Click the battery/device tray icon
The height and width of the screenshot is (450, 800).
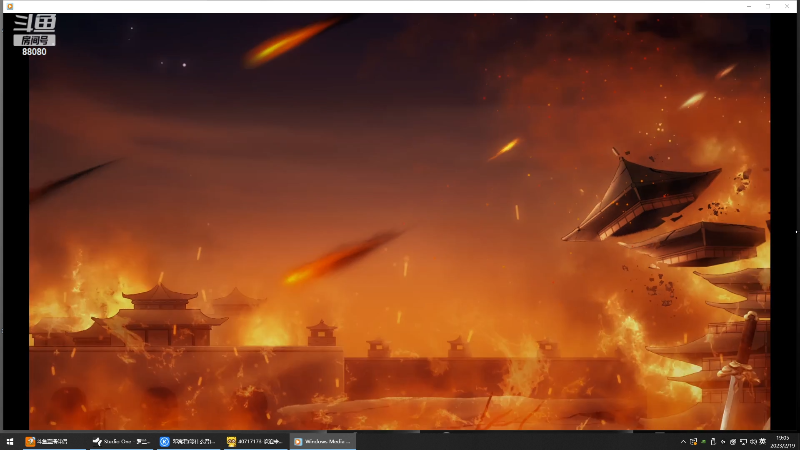click(x=713, y=442)
